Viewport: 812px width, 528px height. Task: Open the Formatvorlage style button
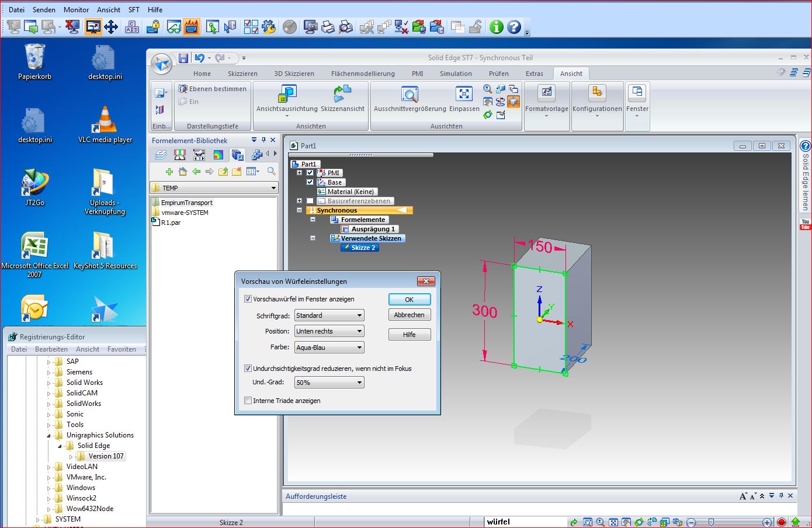(x=547, y=100)
